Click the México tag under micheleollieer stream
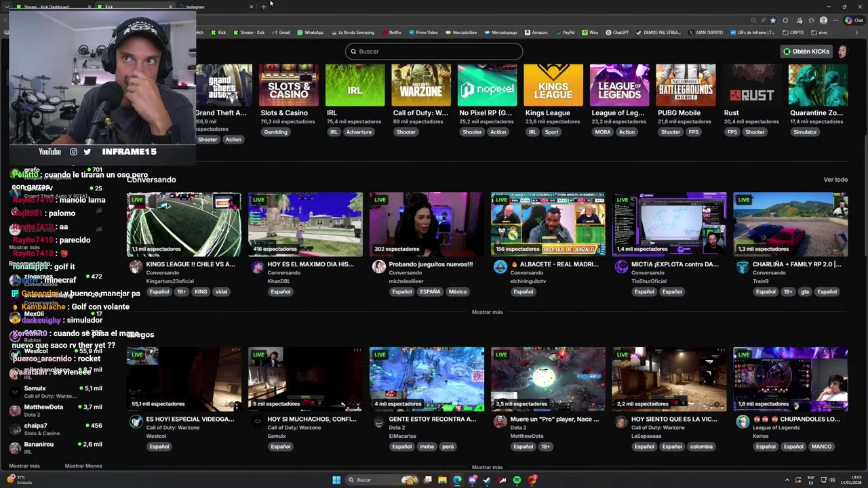868x488 pixels. [x=458, y=292]
